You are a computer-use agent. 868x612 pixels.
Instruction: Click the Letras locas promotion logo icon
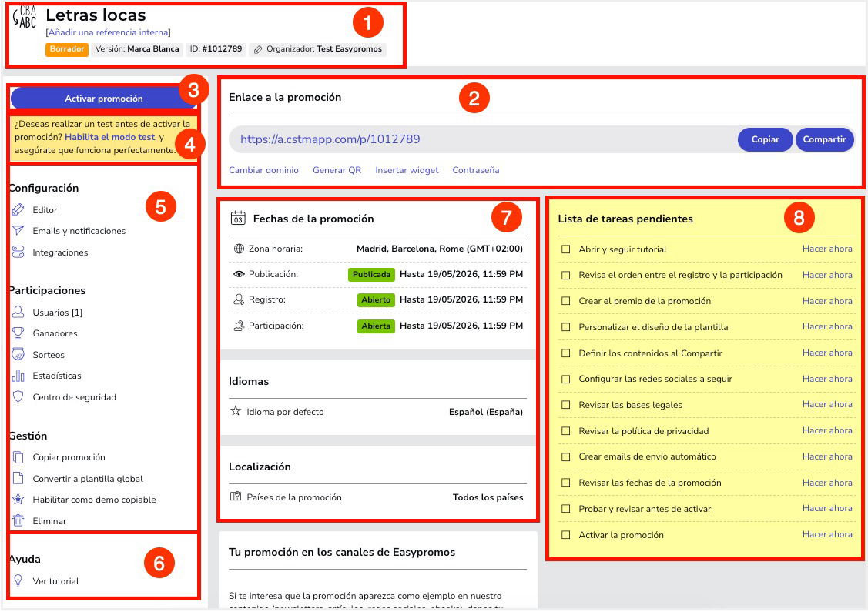point(25,18)
